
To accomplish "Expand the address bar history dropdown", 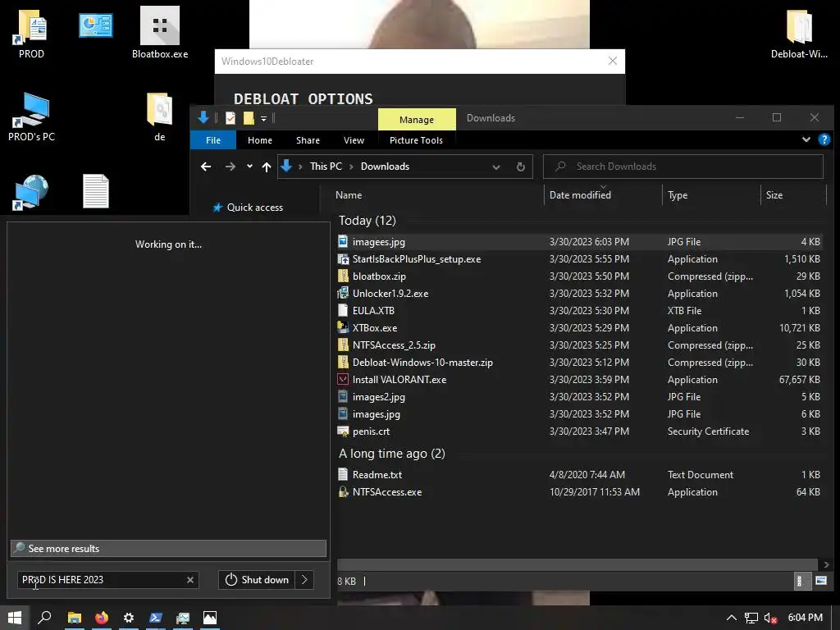I will 496,167.
